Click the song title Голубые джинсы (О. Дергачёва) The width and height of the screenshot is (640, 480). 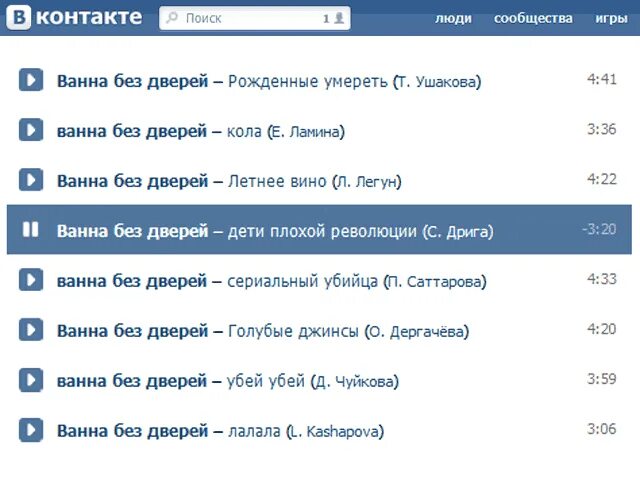(x=349, y=331)
